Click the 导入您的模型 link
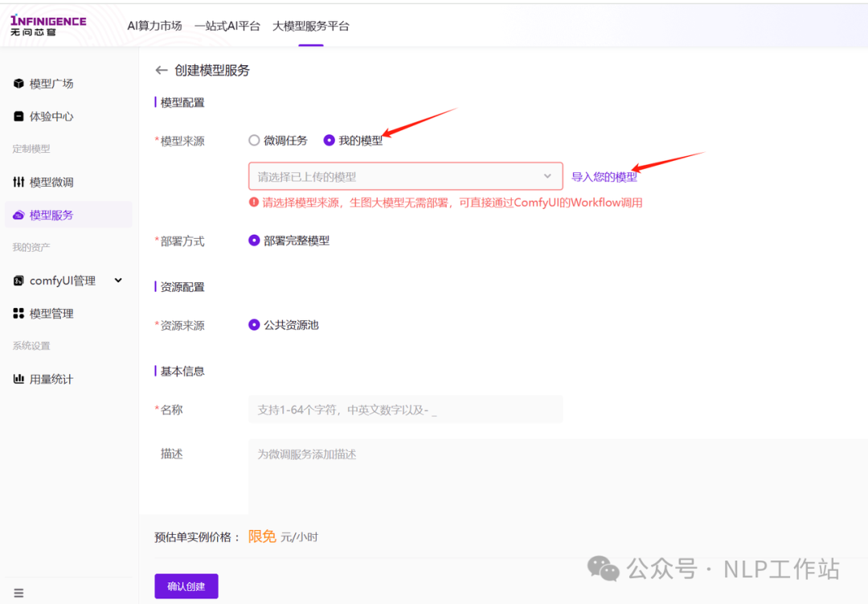 click(604, 177)
